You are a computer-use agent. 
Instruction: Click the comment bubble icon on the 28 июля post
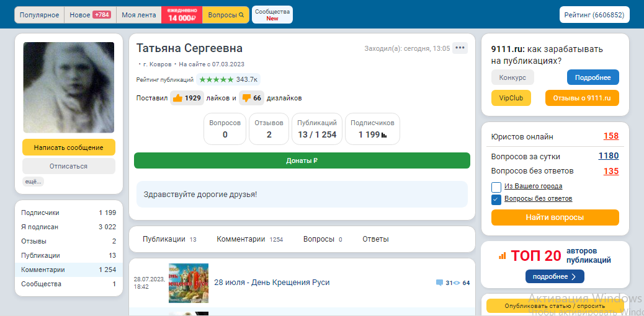[x=439, y=283]
